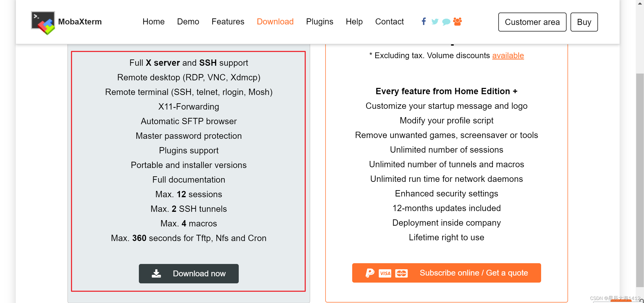The image size is (644, 303).
Task: Open the Demo page
Action: pyautogui.click(x=188, y=22)
